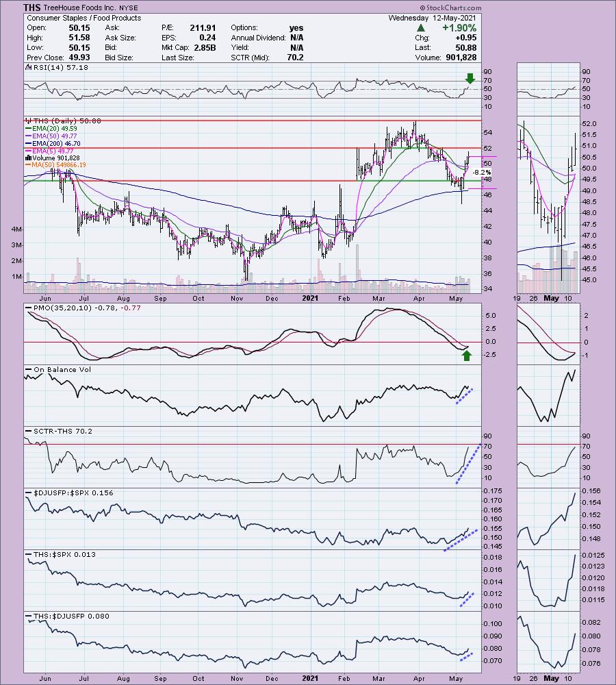Select the P/E value 211.91

pyautogui.click(x=203, y=27)
